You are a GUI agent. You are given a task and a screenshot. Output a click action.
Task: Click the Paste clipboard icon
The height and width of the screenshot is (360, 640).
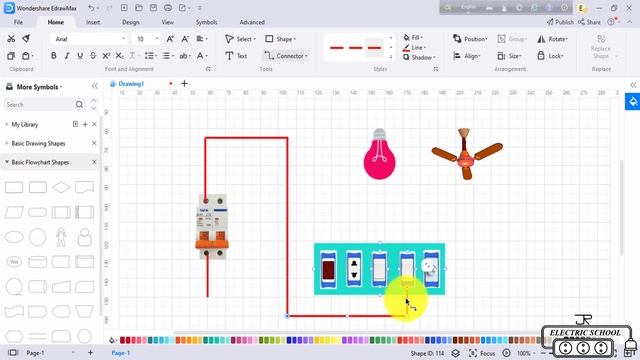pyautogui.click(x=26, y=56)
